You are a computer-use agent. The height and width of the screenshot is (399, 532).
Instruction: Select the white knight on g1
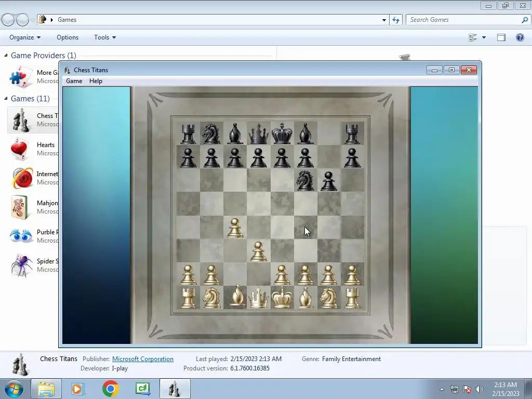(x=328, y=298)
